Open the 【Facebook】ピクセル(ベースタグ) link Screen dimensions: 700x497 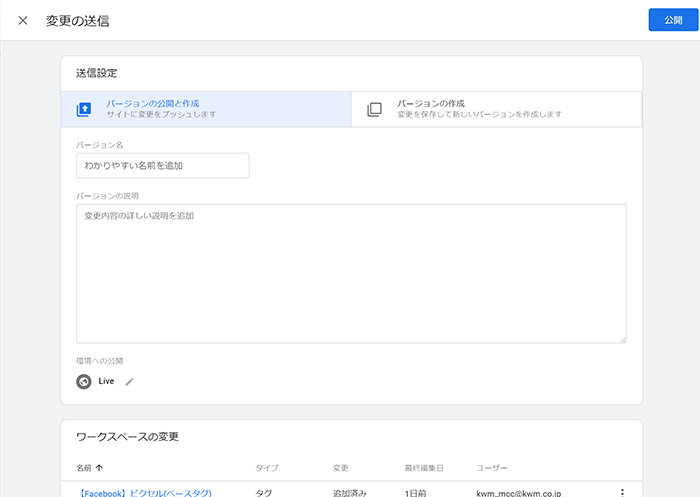coord(145,493)
